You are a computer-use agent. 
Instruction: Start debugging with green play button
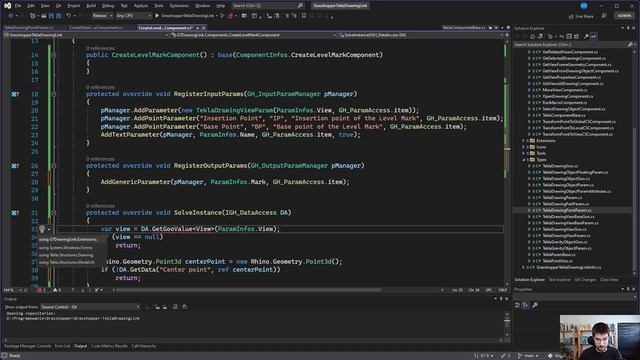[157, 16]
